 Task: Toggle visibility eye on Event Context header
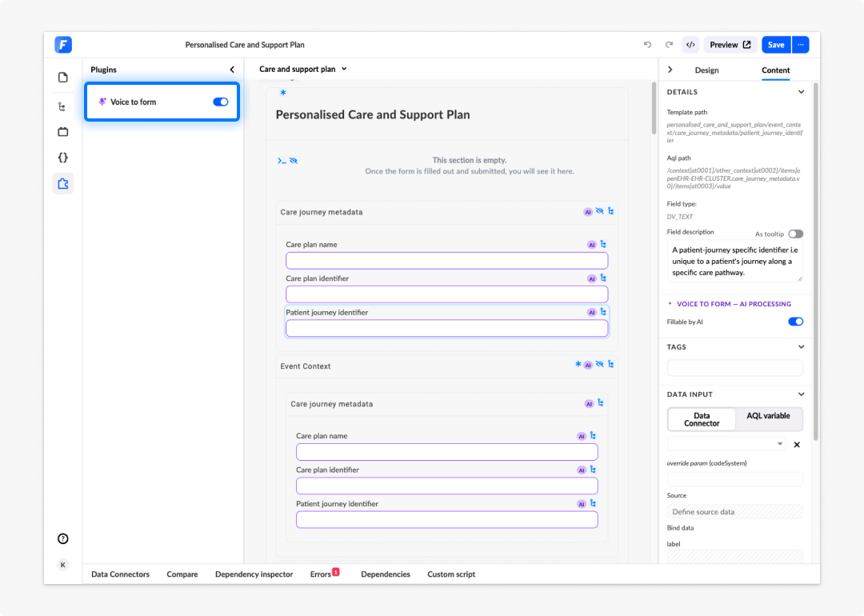click(599, 364)
